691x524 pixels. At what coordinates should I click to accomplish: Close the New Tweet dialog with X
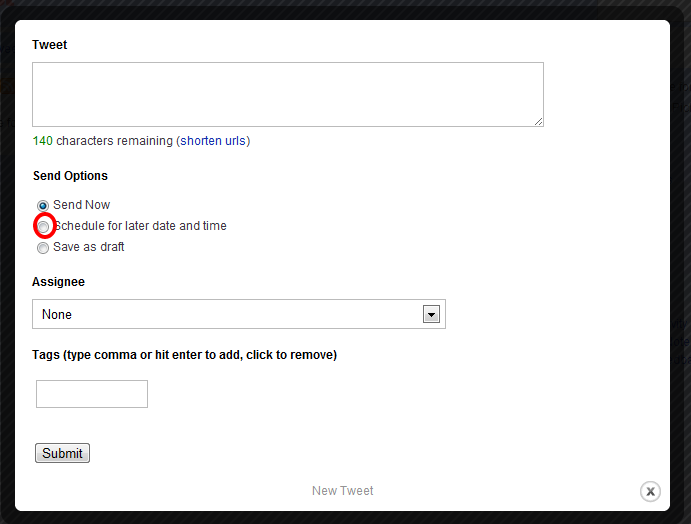[x=650, y=491]
